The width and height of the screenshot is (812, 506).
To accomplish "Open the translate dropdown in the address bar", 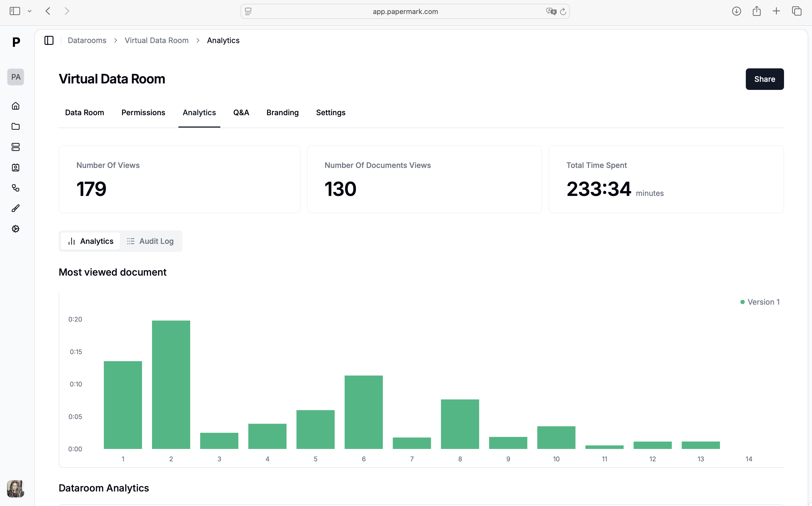I will (550, 11).
